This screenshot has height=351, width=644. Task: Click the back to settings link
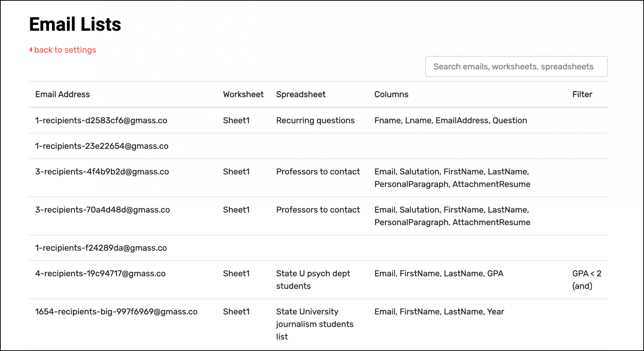pyautogui.click(x=63, y=50)
